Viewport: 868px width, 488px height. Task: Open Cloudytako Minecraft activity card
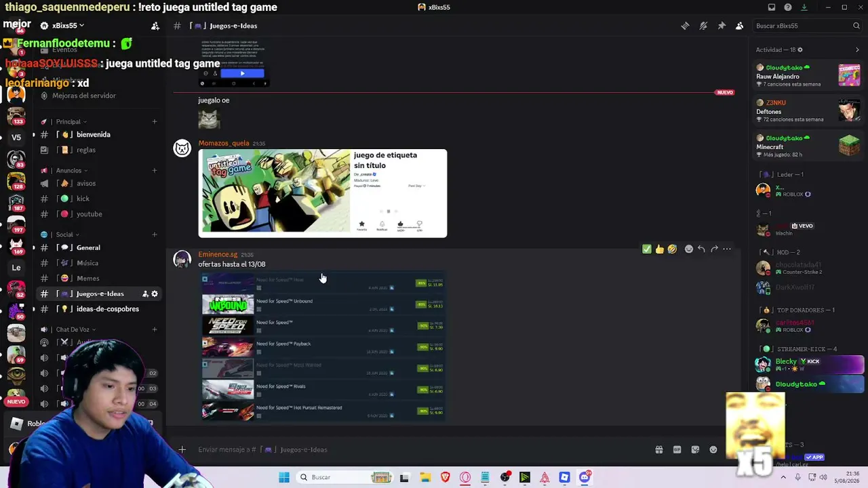808,146
